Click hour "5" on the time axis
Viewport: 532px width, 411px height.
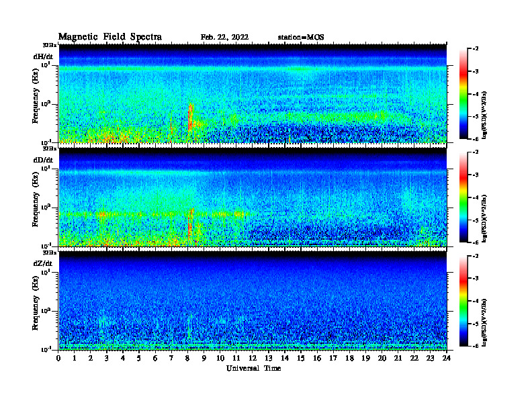(x=139, y=359)
